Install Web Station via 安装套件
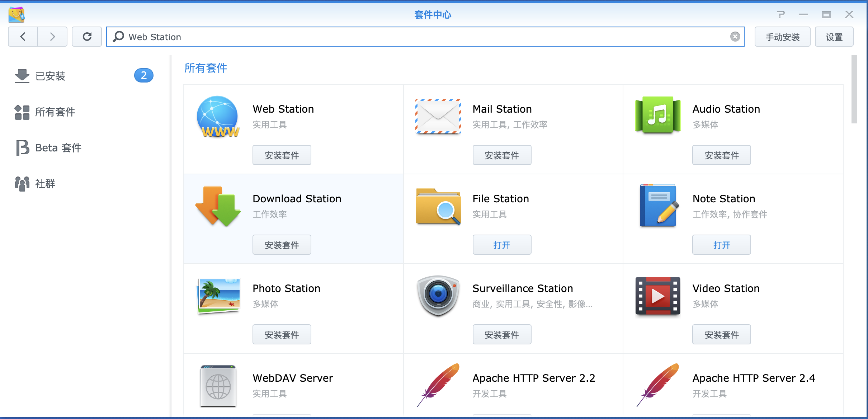 pyautogui.click(x=282, y=155)
